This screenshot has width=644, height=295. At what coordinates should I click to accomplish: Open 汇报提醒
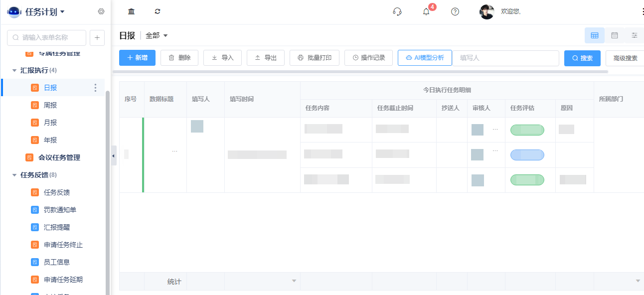tap(57, 227)
